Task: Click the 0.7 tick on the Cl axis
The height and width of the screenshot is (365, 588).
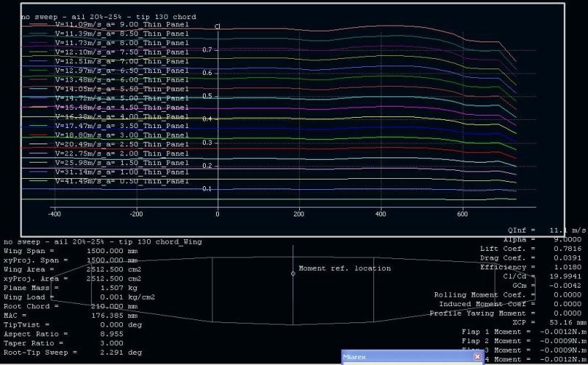Action: (207, 49)
